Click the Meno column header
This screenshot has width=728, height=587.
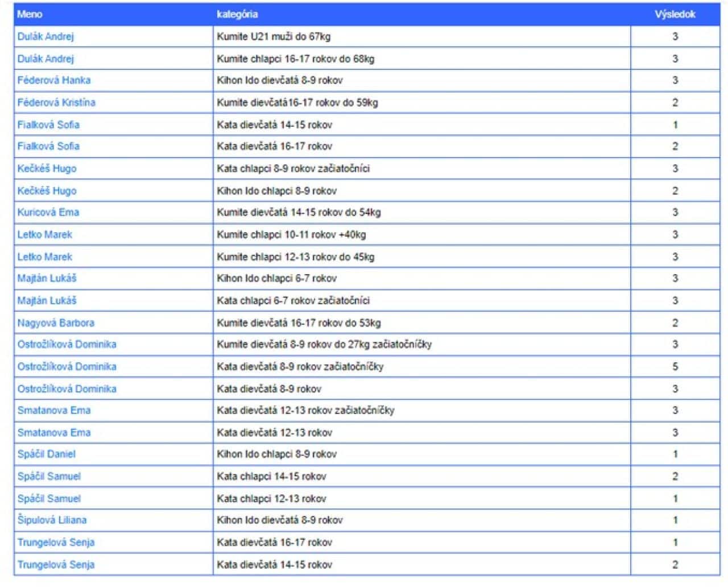[30, 14]
